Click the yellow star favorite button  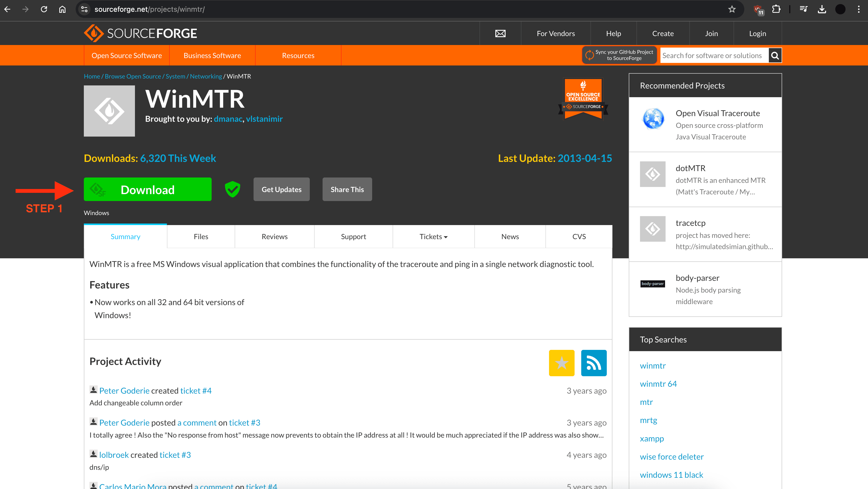click(x=561, y=363)
